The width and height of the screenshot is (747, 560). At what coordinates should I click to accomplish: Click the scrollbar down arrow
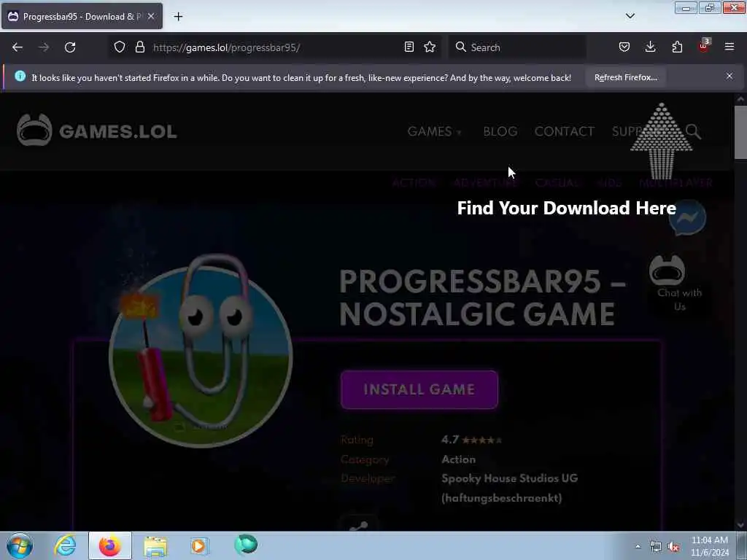point(740,525)
